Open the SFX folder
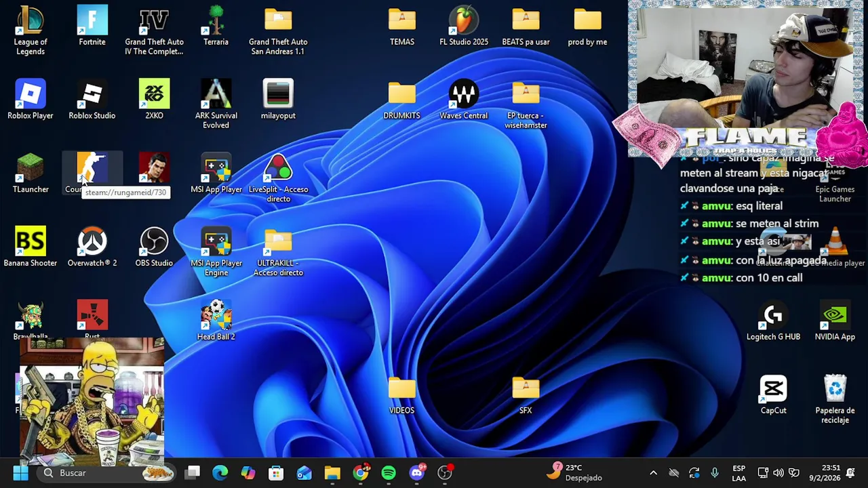 (x=526, y=394)
